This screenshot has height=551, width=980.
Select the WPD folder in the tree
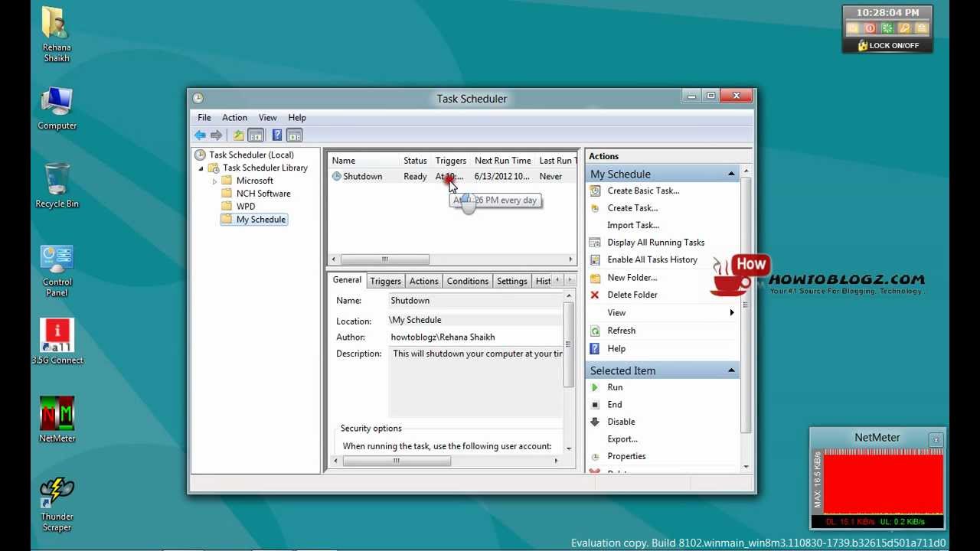245,207
